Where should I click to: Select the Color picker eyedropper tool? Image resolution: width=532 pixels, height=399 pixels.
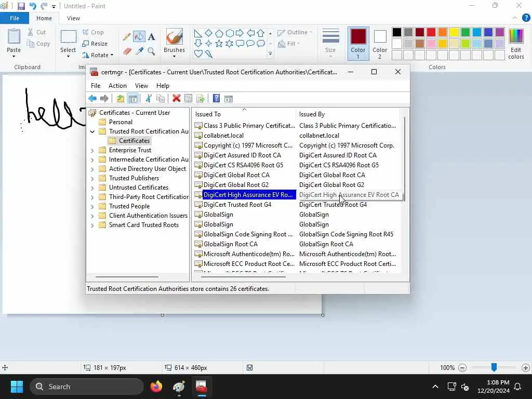139,51
